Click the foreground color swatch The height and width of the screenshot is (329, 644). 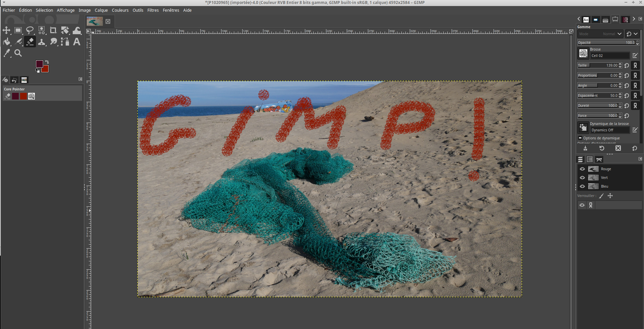[39, 64]
